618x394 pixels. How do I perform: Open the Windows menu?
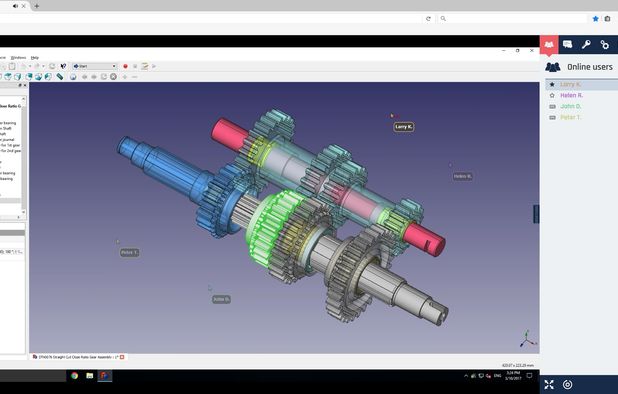[18, 58]
